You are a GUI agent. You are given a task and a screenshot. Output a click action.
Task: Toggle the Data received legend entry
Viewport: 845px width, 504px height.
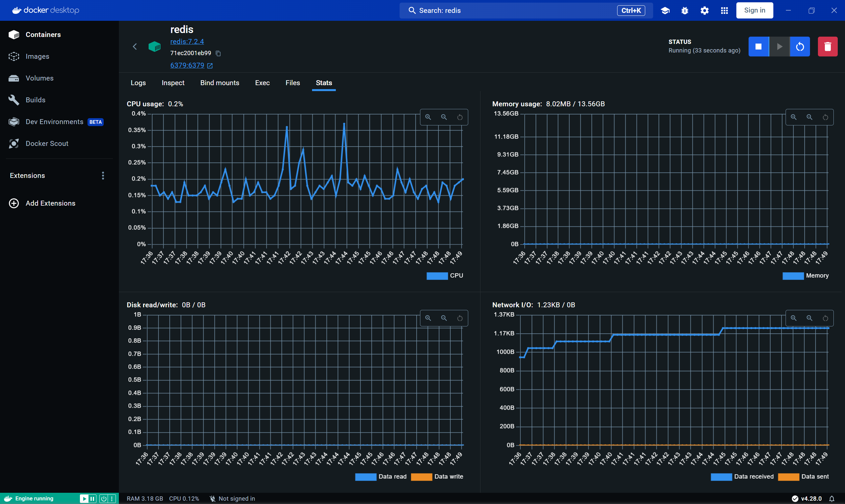point(742,477)
